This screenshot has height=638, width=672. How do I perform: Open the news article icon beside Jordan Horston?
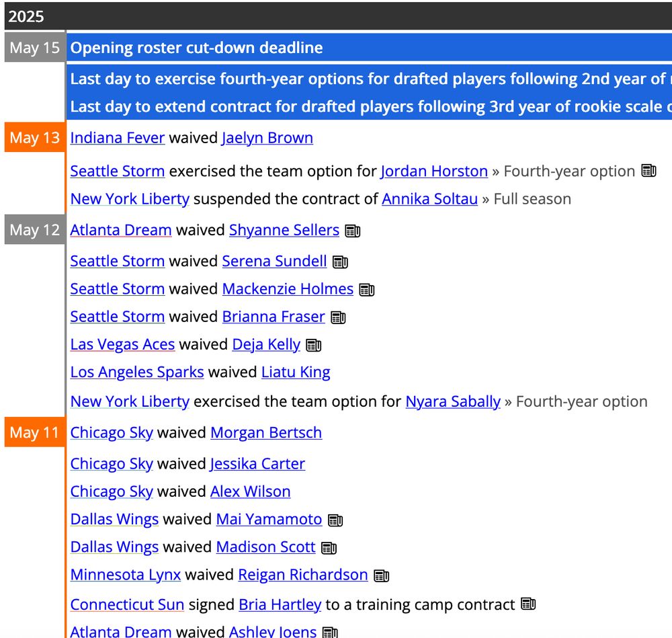click(x=648, y=171)
